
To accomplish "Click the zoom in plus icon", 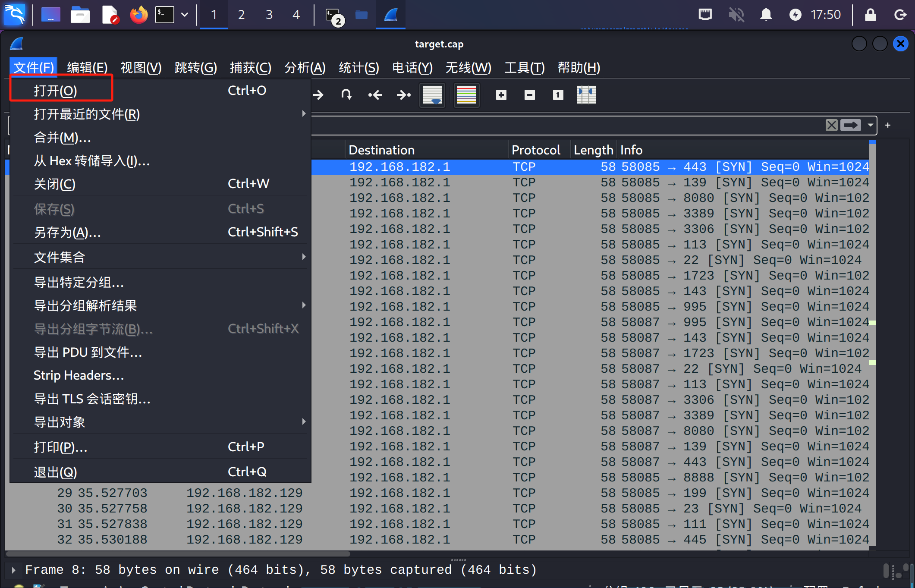I will tap(501, 95).
